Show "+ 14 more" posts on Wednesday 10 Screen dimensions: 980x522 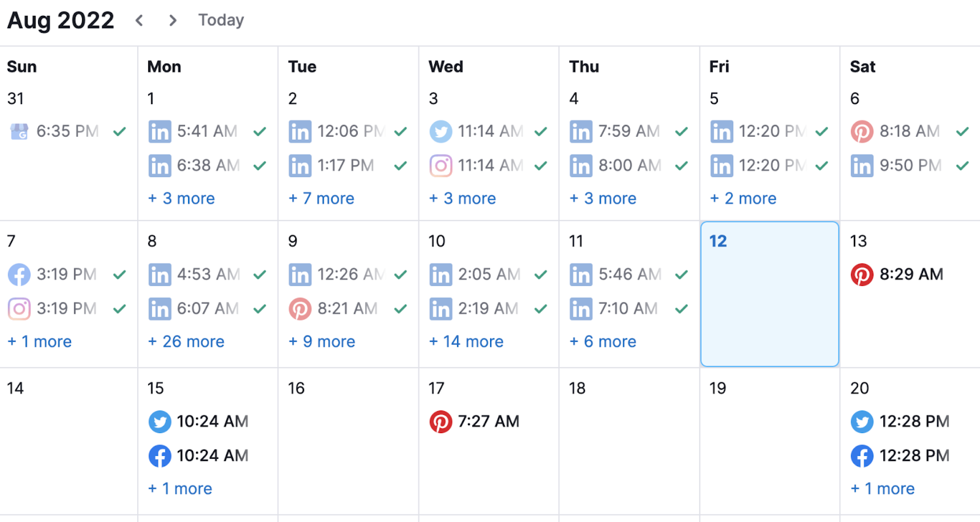pyautogui.click(x=466, y=342)
